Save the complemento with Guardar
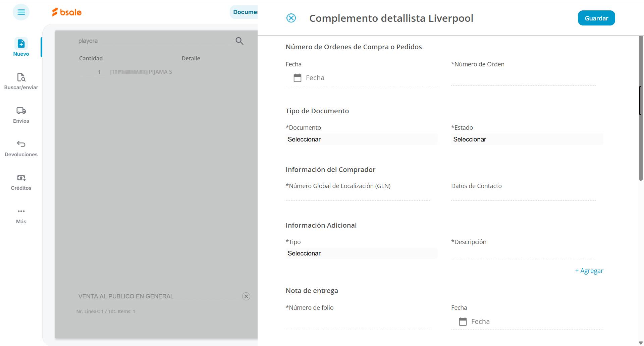The height and width of the screenshot is (346, 644). [x=596, y=18]
